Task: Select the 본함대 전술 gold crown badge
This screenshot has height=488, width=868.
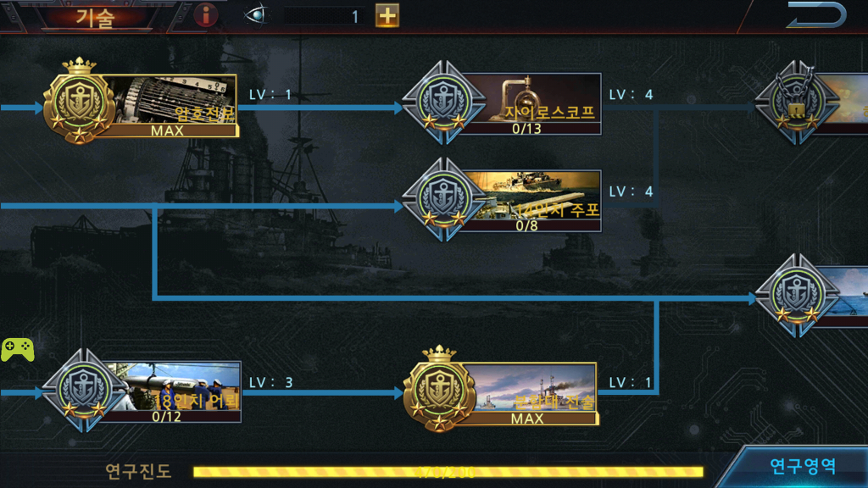Action: pyautogui.click(x=440, y=389)
